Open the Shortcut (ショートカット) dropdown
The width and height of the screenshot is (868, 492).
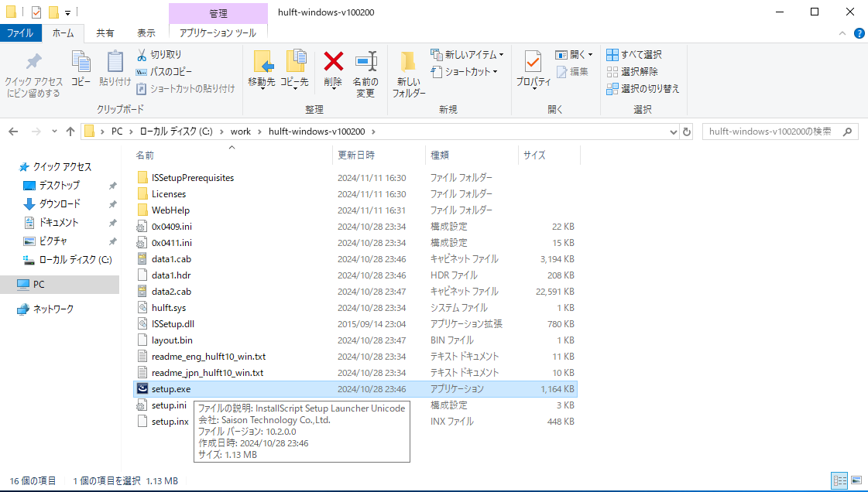point(465,72)
